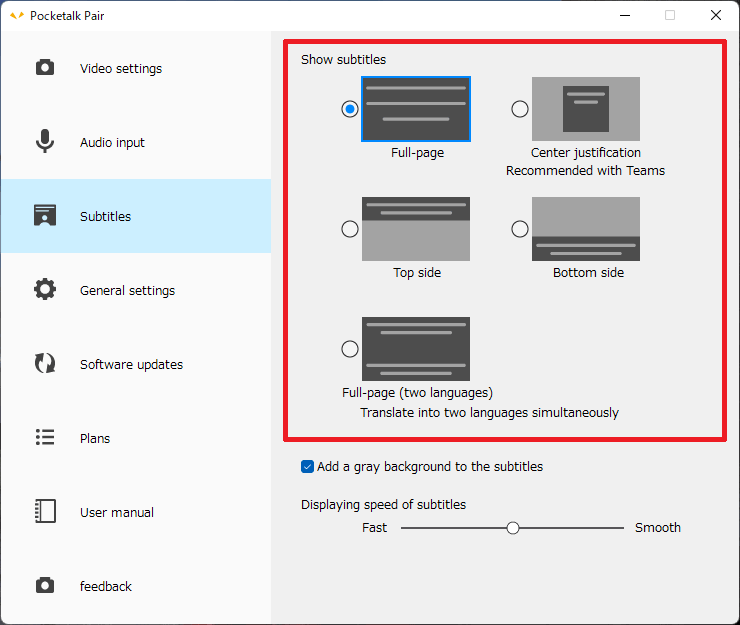Click the notebook icon for User manual
This screenshot has width=740, height=625.
click(x=45, y=512)
